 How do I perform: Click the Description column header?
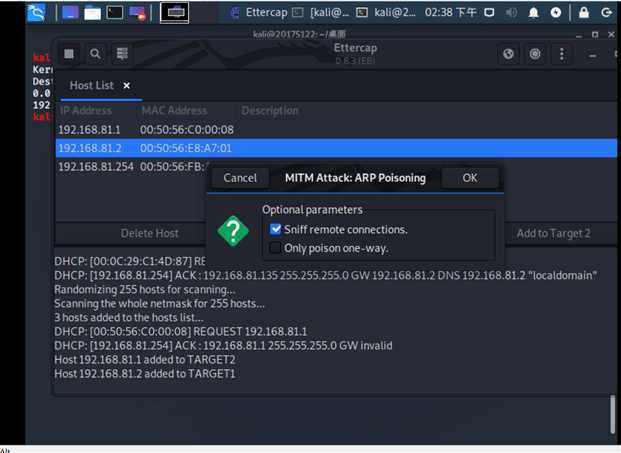tap(270, 110)
